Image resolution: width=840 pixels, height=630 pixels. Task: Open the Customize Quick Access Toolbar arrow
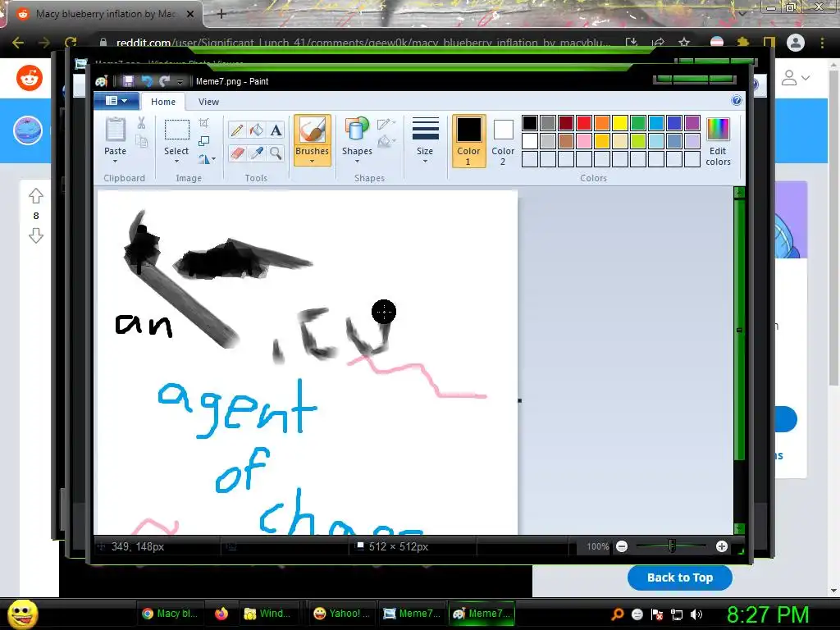click(180, 81)
